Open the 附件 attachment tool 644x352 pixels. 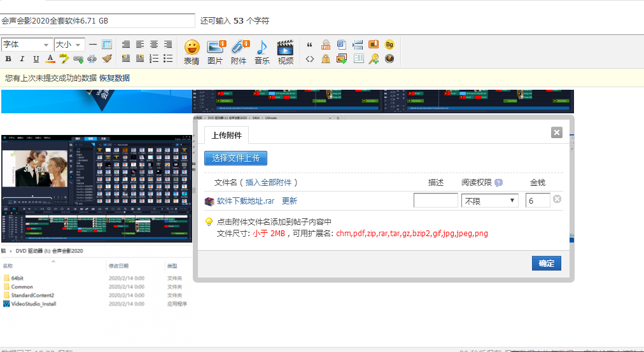tap(239, 52)
